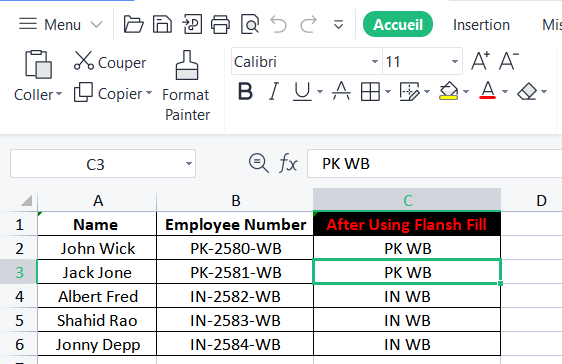Open the Name Box dropdown arrow
562x364 pixels.
[x=189, y=164]
